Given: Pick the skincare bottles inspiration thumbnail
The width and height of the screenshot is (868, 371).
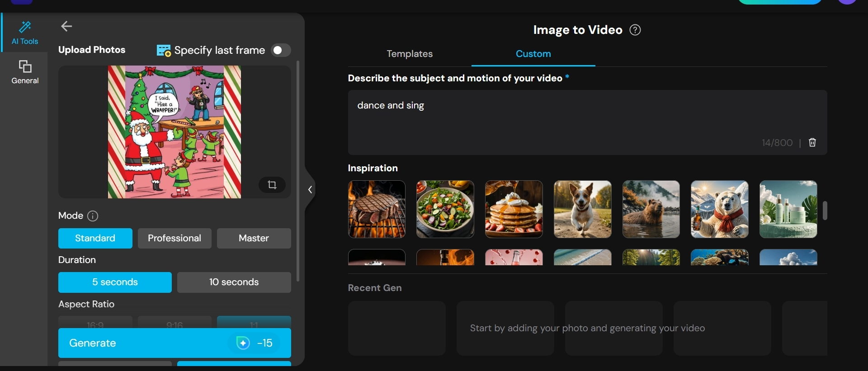Looking at the screenshot, I should pyautogui.click(x=788, y=209).
